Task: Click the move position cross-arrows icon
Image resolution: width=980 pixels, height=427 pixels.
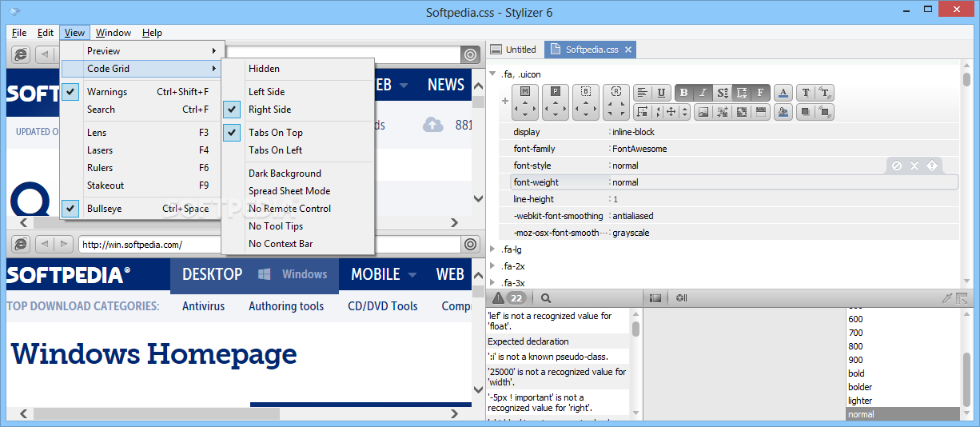Action: click(x=672, y=112)
